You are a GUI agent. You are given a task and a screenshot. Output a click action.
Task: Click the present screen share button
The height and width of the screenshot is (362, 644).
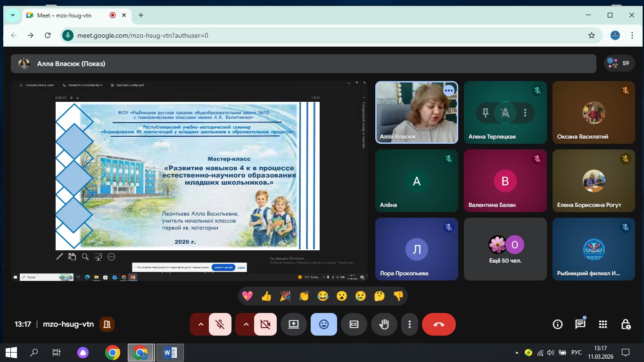point(294,324)
